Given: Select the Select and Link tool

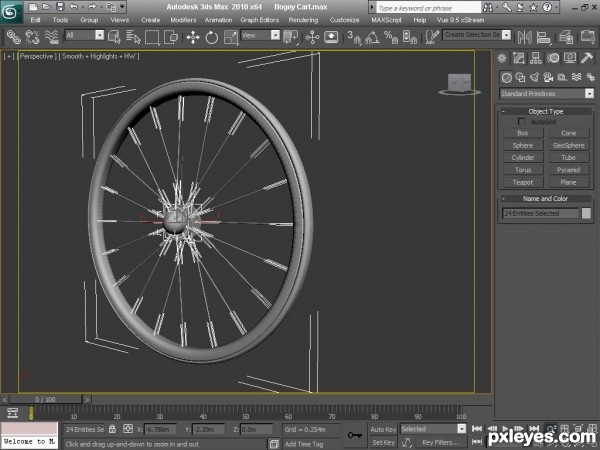Looking at the screenshot, I should click(14, 37).
